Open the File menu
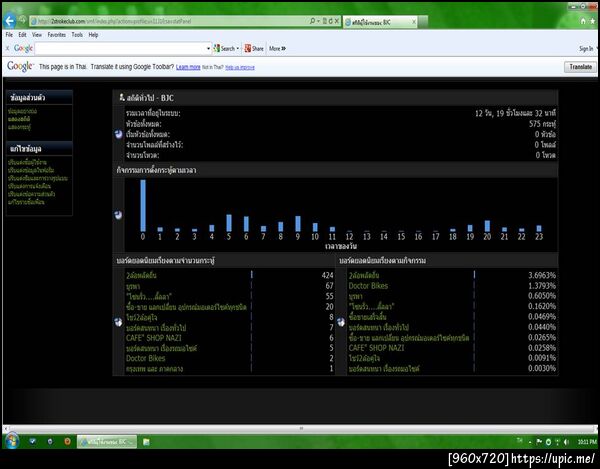 pyautogui.click(x=9, y=35)
